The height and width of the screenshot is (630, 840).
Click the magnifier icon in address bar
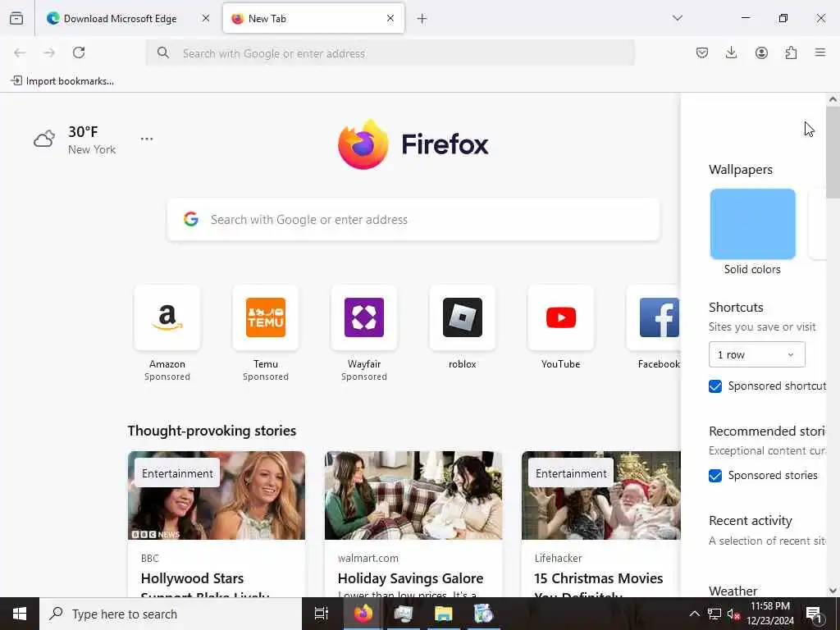tap(163, 52)
